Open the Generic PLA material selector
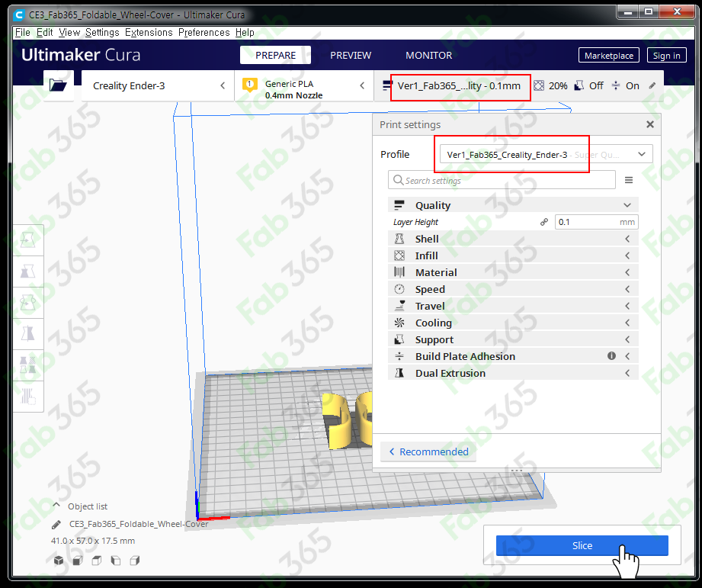Viewport: 702px width, 588px height. 304,85
